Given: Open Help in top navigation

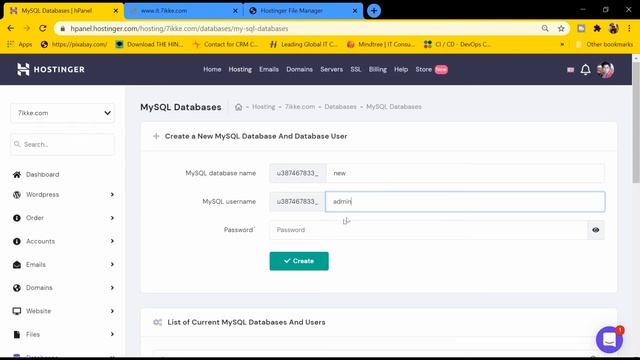Looking at the screenshot, I should 401,69.
